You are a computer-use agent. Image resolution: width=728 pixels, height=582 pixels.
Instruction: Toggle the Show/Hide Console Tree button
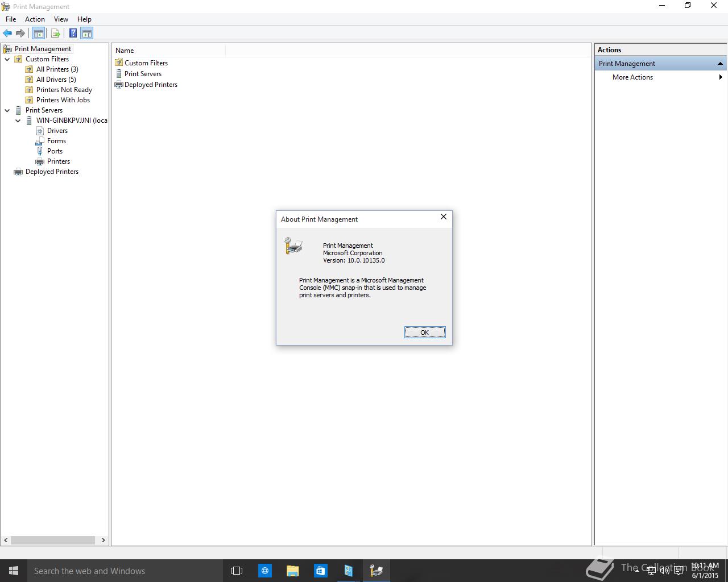click(x=38, y=33)
